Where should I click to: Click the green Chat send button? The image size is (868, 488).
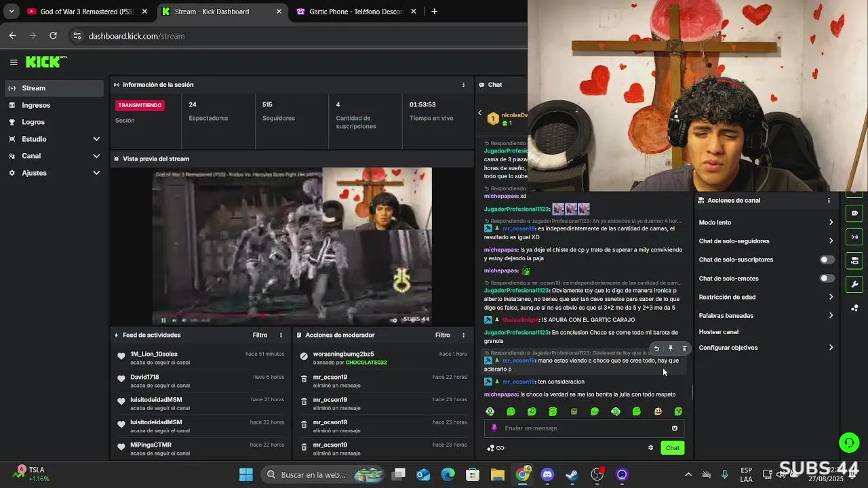coord(673,448)
